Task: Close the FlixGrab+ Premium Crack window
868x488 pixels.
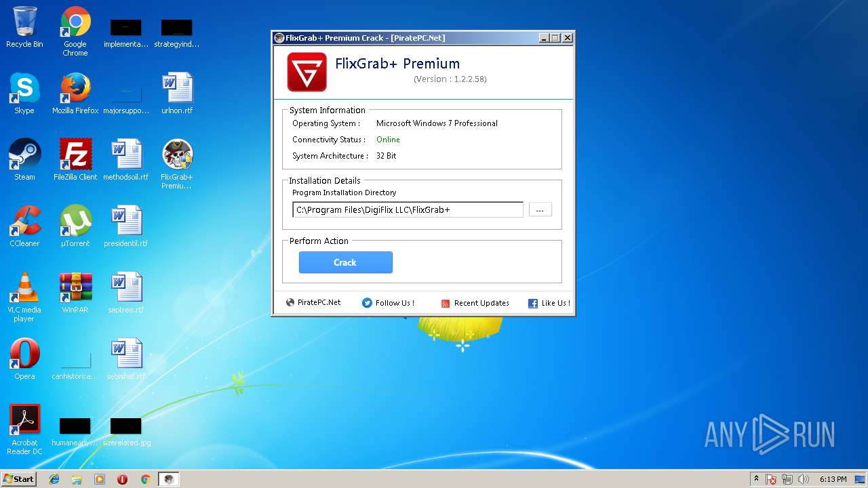Action: [x=568, y=38]
